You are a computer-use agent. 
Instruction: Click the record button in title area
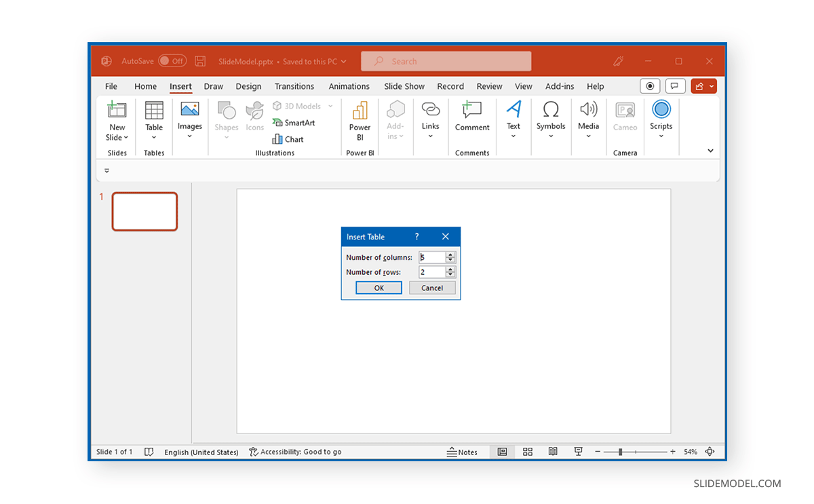650,86
